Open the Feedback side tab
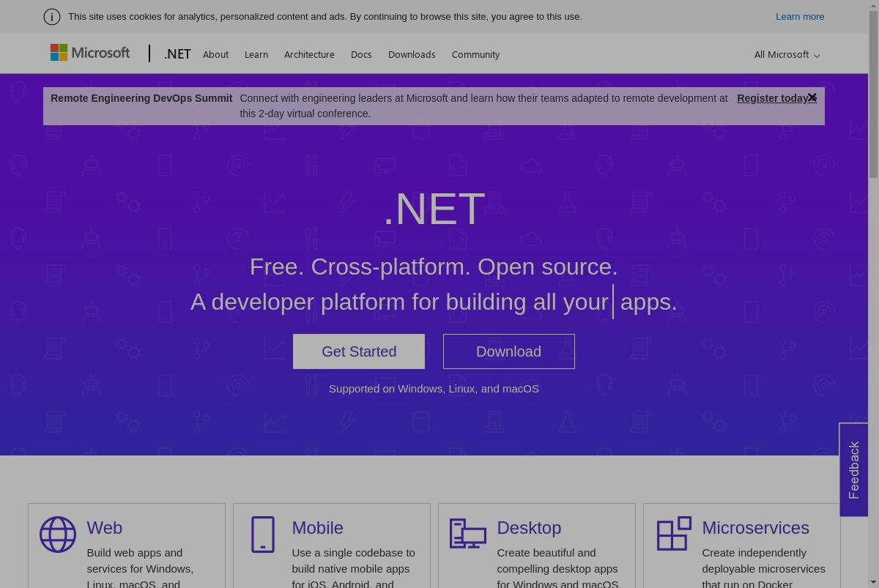The height and width of the screenshot is (588, 879). 854,470
